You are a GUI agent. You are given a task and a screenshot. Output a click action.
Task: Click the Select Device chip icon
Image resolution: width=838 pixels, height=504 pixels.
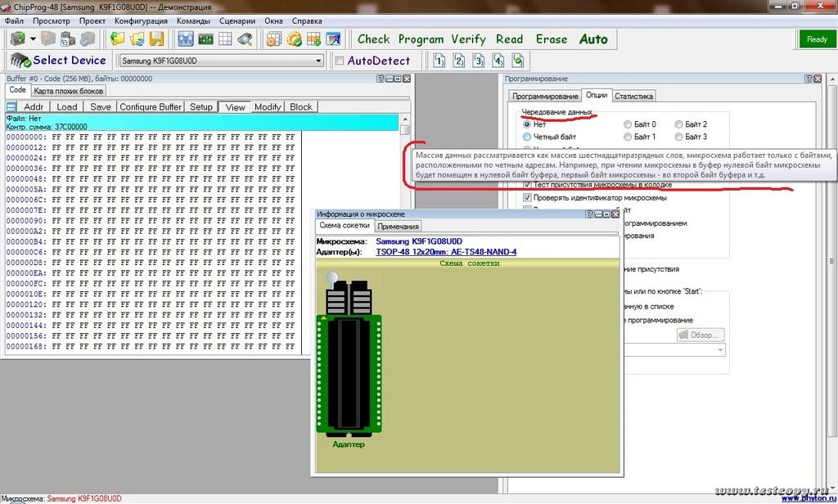[x=20, y=61]
